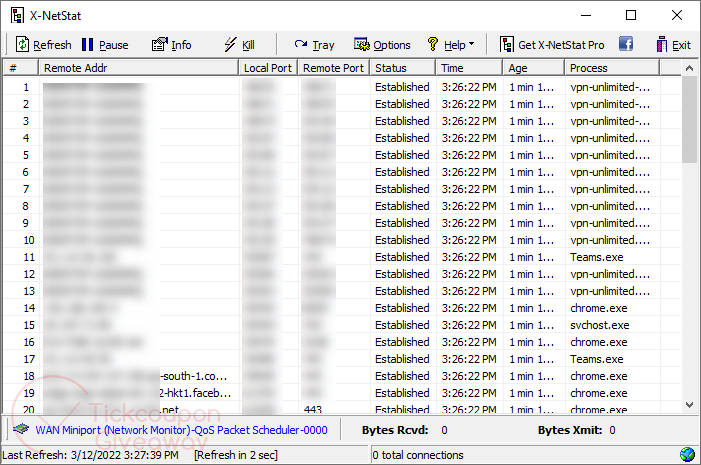Click the Bytes Xmit label
The height and width of the screenshot is (465, 701).
tap(570, 430)
